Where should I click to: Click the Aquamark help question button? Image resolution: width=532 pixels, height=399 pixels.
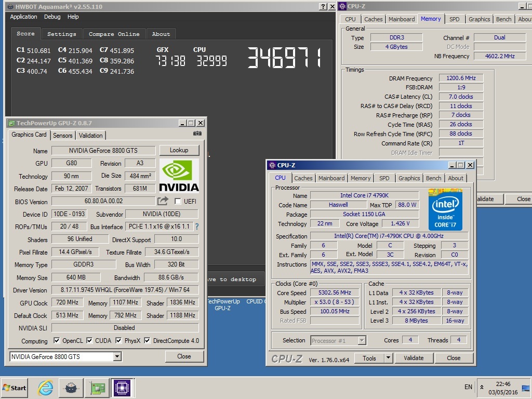point(323,6)
